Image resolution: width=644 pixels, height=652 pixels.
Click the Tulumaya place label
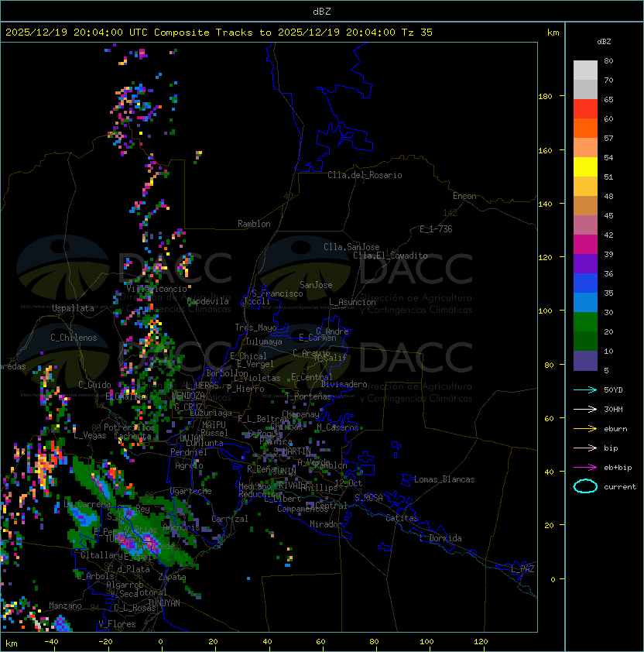pyautogui.click(x=264, y=341)
